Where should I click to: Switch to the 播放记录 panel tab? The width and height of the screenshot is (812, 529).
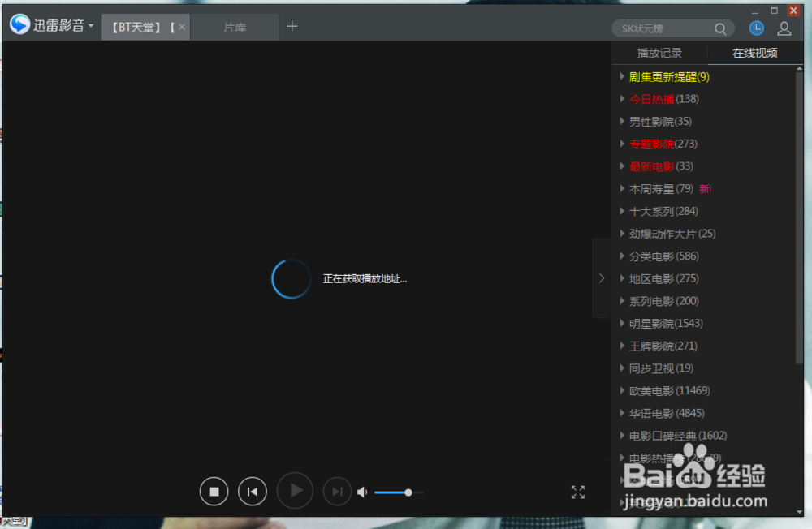pyautogui.click(x=659, y=53)
